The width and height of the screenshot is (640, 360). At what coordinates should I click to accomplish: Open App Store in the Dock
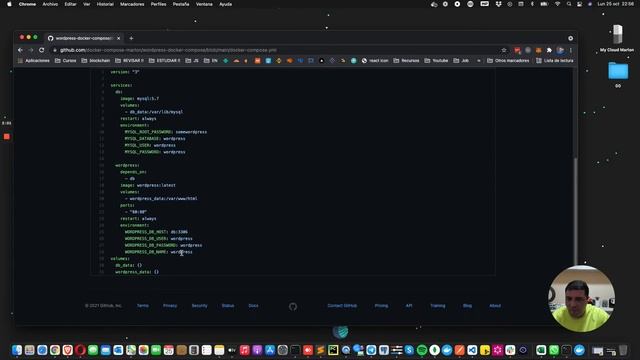270,350
